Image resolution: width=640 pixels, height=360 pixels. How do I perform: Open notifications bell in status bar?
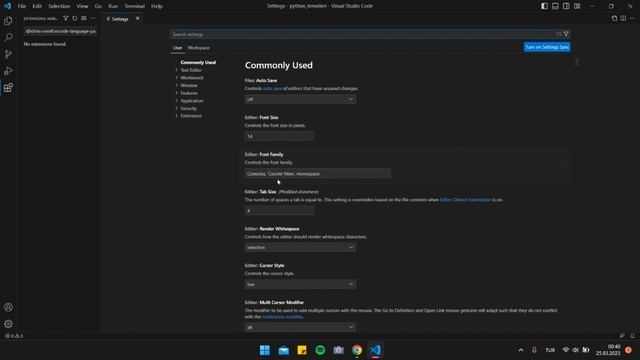[x=632, y=336]
